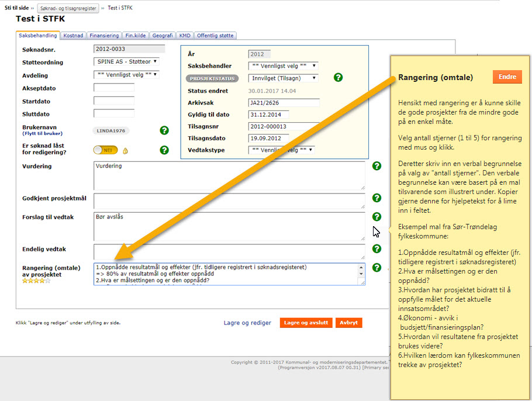Click help icon for Endelig vedtak
532x401 pixels.
coord(376,248)
